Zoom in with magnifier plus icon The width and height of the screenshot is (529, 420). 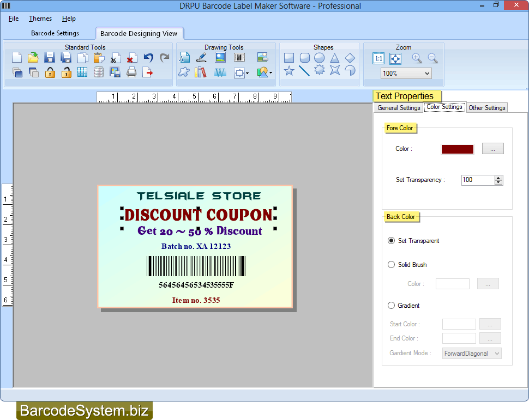click(417, 58)
